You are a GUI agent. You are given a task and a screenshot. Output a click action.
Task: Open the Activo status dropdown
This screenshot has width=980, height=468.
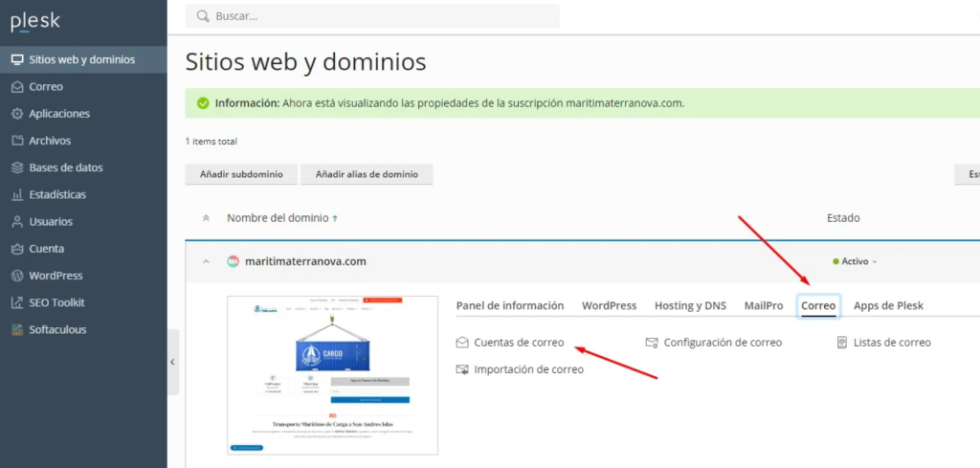pyautogui.click(x=855, y=261)
